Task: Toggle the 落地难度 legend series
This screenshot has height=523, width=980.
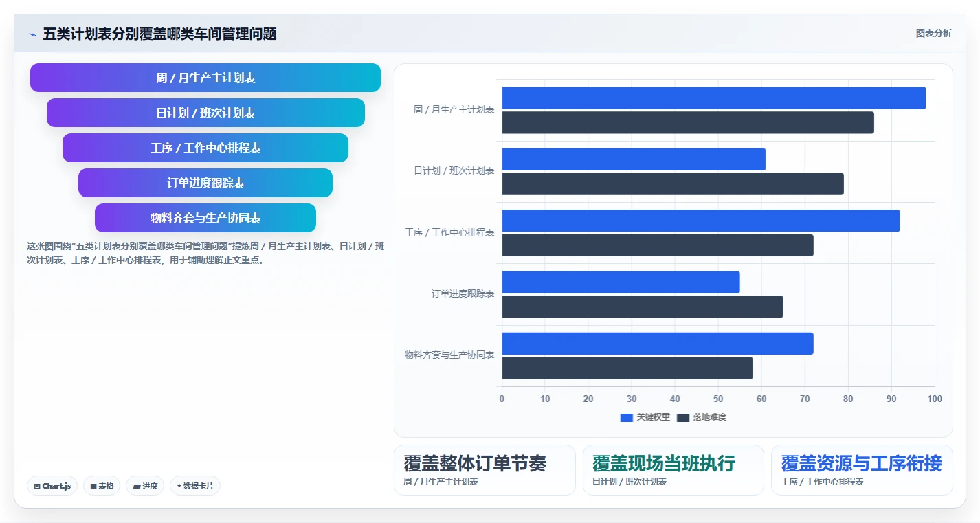Action: [x=701, y=417]
